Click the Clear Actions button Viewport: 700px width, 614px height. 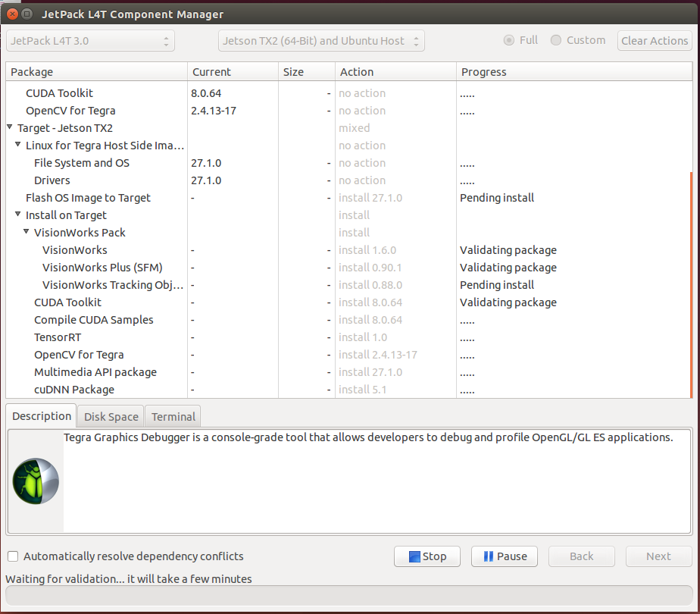click(x=655, y=41)
